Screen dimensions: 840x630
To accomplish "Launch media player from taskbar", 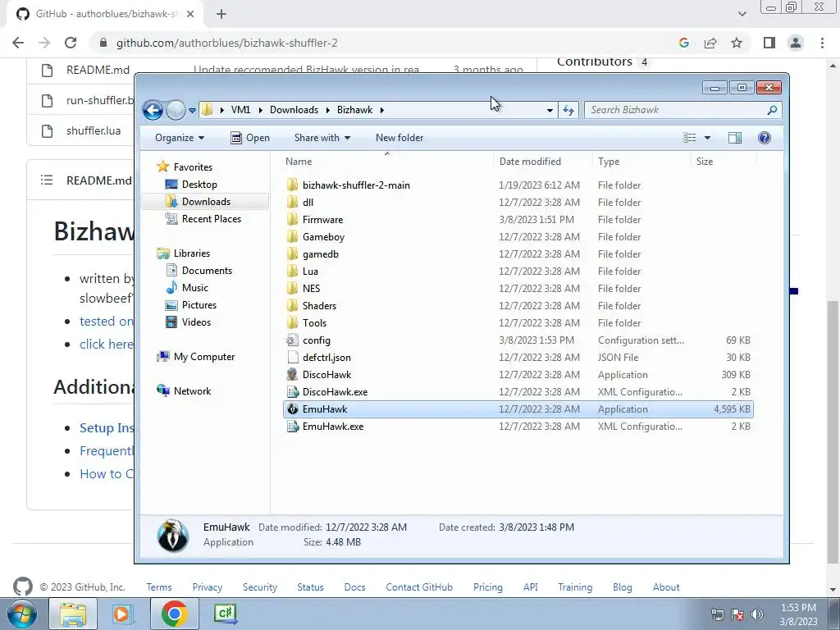I will point(123,614).
